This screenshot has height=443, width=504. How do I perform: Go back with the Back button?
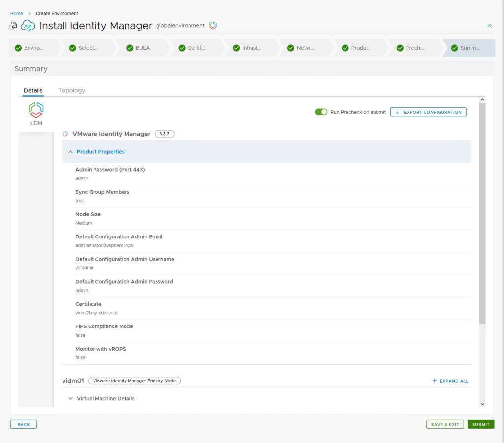point(24,424)
